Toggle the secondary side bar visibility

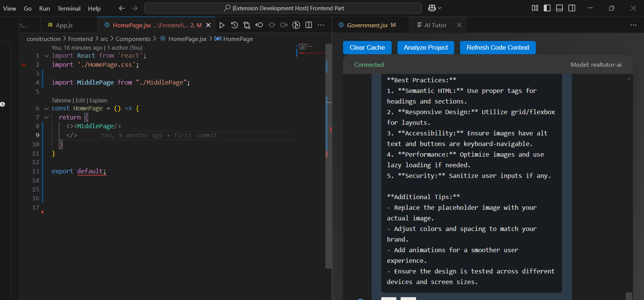572,8
